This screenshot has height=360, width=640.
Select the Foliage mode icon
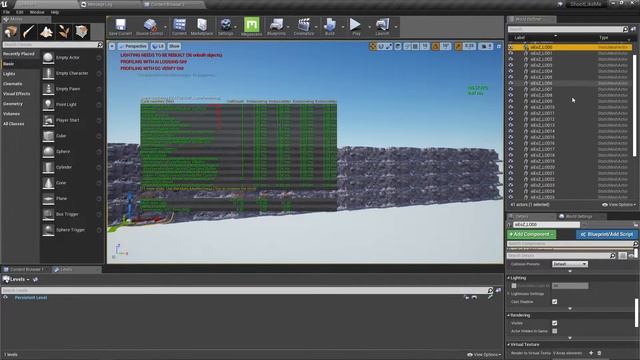64,32
